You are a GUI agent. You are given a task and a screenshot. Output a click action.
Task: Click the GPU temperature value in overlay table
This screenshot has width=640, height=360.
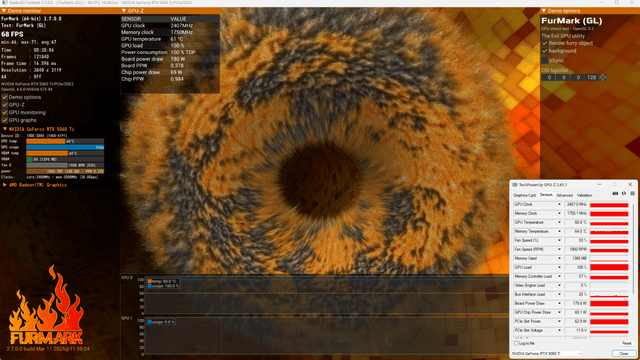[x=177, y=39]
